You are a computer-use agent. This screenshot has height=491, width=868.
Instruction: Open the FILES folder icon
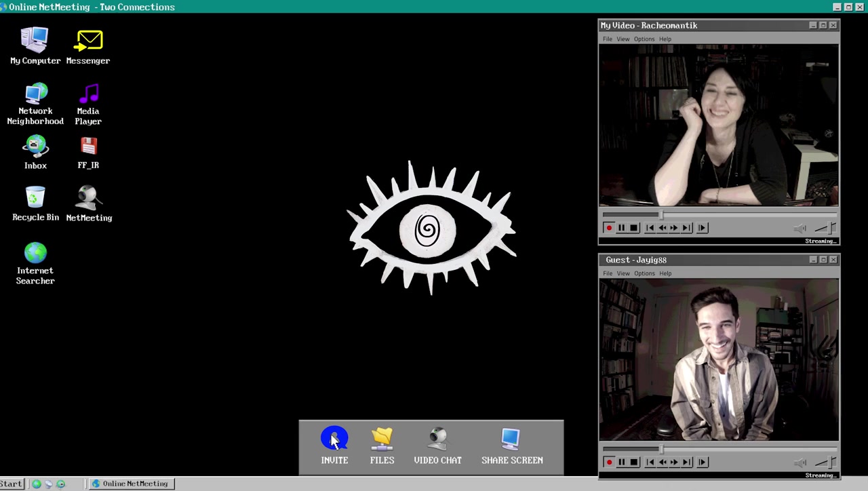382,439
